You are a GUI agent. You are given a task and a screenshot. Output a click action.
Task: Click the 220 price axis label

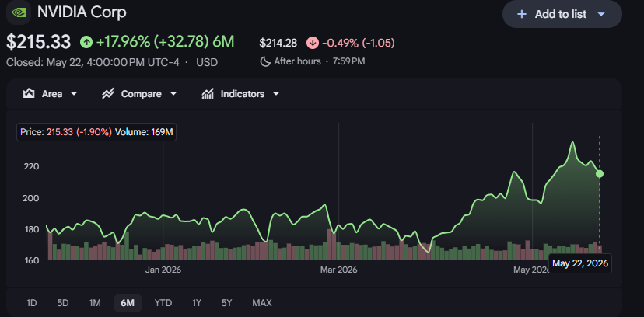point(32,167)
